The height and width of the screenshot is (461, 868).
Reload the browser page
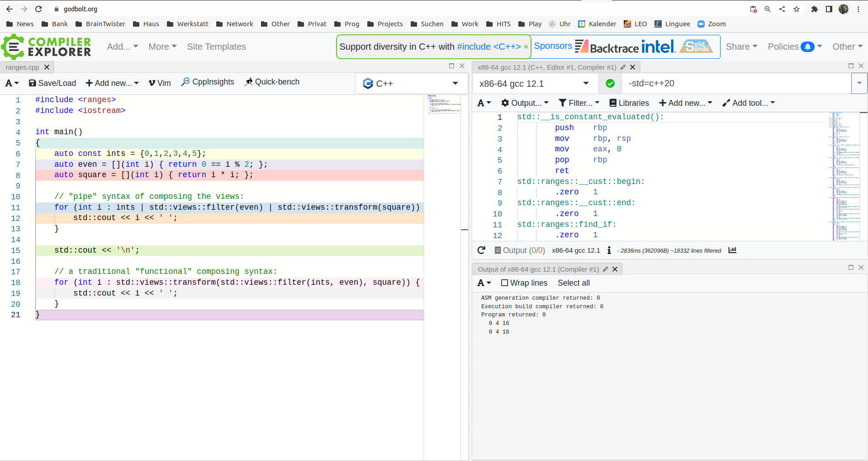38,9
